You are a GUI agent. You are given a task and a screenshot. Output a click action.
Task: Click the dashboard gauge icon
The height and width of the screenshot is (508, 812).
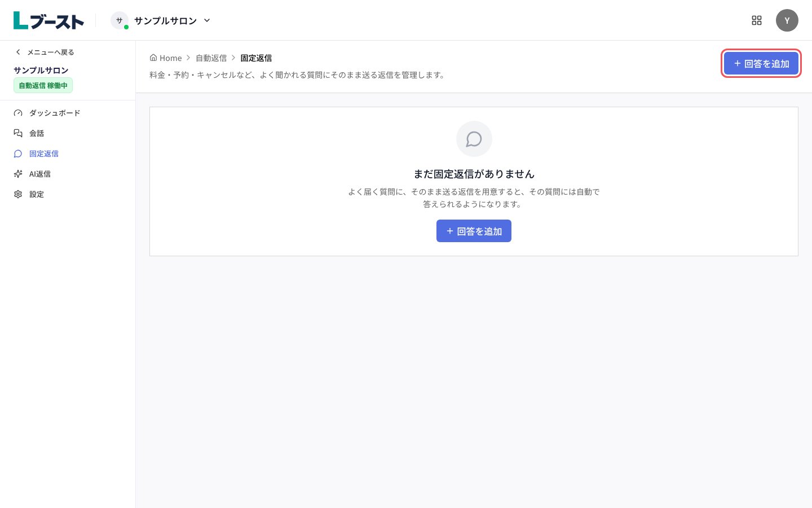[18, 113]
